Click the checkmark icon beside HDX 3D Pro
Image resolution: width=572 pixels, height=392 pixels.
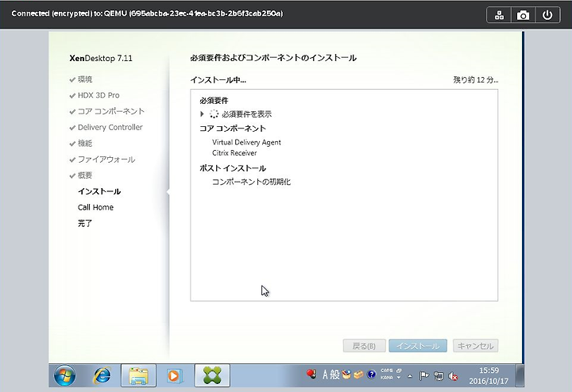72,96
